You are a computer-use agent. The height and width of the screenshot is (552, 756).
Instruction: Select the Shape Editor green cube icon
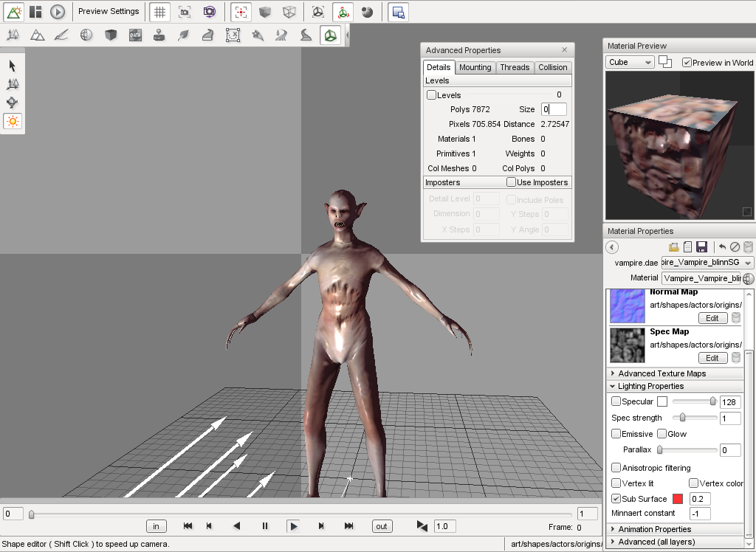point(330,35)
